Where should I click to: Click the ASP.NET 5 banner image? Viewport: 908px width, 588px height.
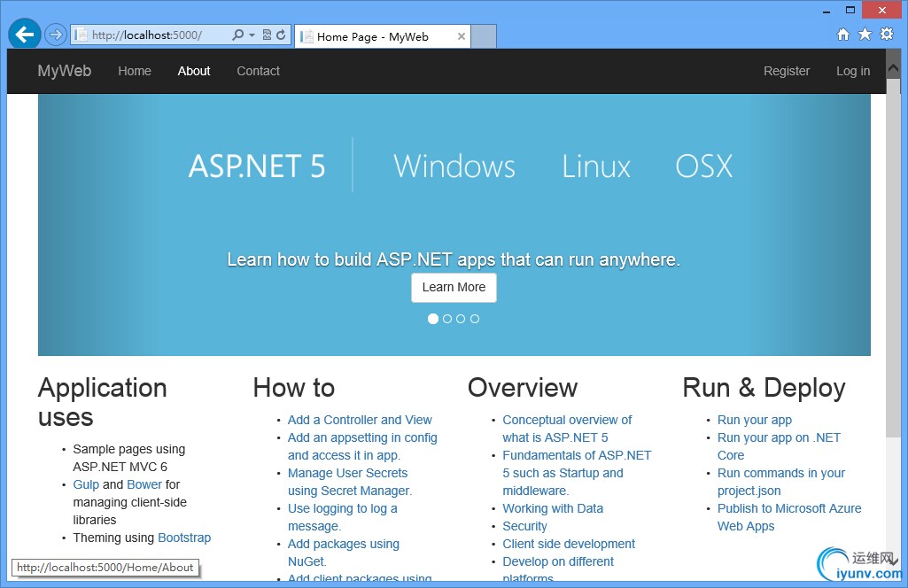tap(454, 225)
